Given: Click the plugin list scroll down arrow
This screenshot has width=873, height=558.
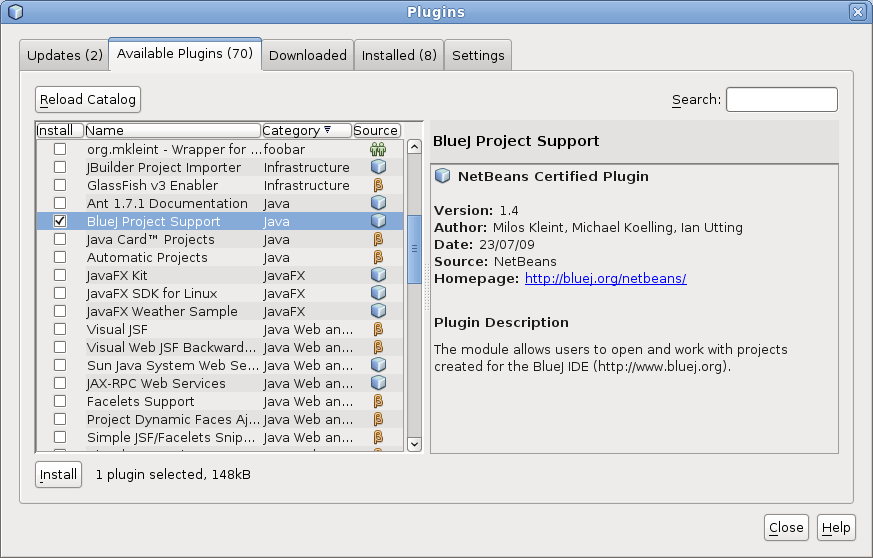Looking at the screenshot, I should pyautogui.click(x=414, y=444).
